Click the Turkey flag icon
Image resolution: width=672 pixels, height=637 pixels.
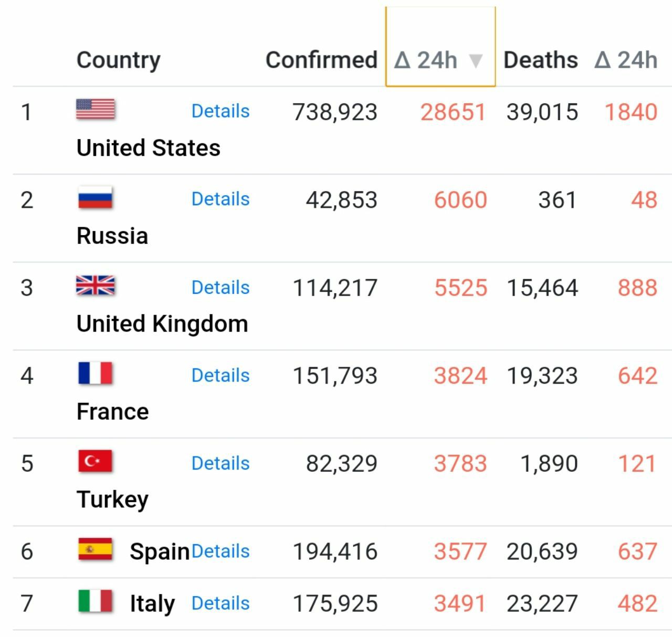[95, 461]
